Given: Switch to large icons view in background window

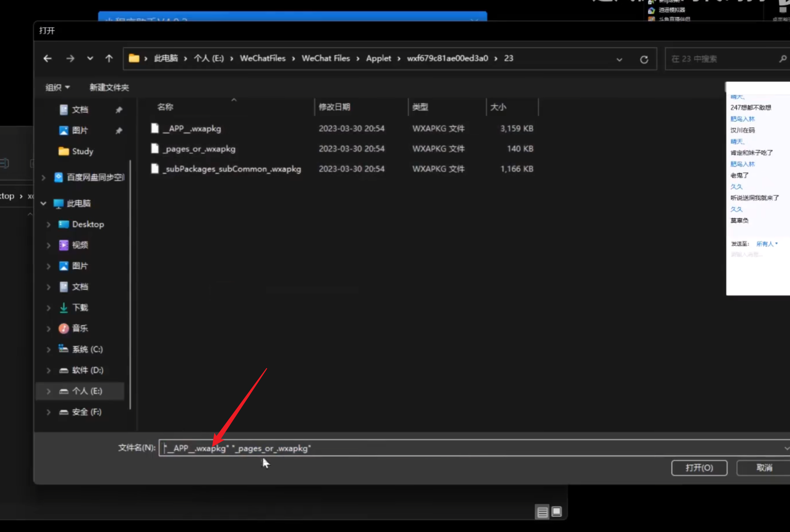Looking at the screenshot, I should click(x=557, y=512).
